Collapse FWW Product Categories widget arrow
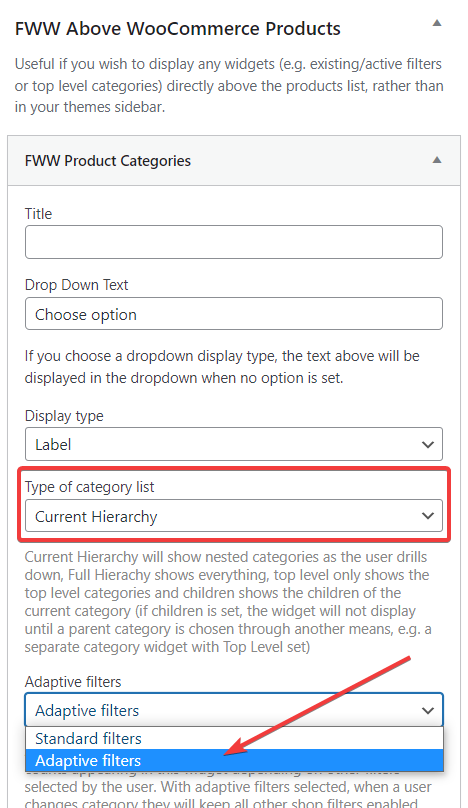 coord(437,160)
